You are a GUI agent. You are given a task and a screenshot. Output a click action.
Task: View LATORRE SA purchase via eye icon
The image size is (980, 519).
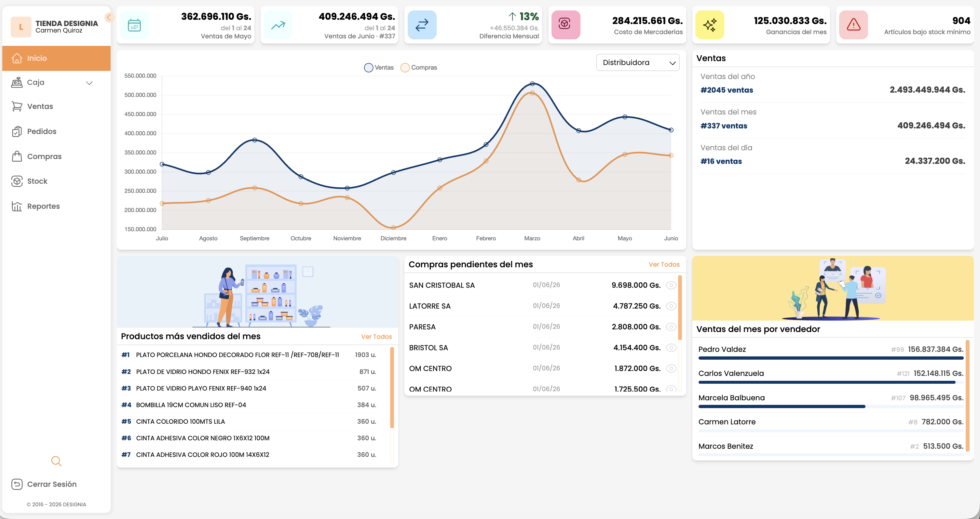tap(671, 306)
